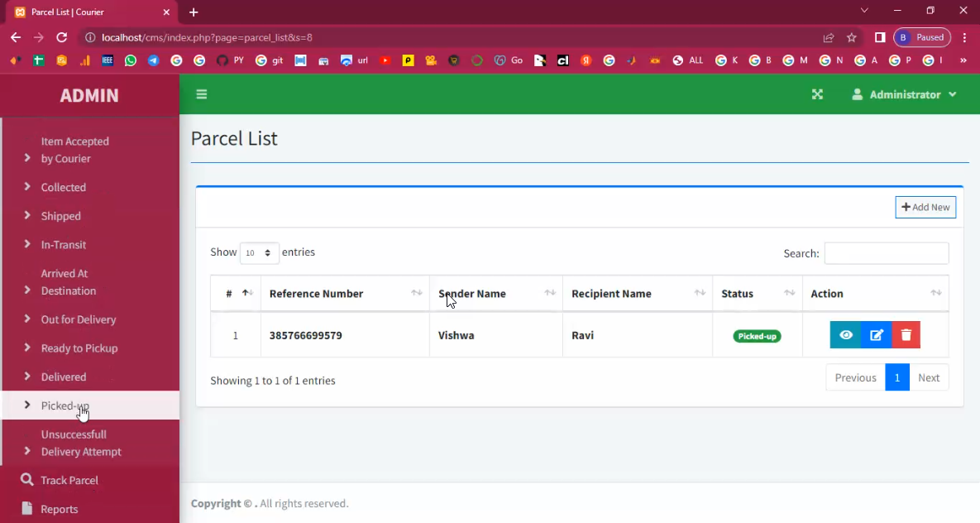Open the Show entries count dropdown
Viewport: 980px width, 523px height.
point(259,253)
